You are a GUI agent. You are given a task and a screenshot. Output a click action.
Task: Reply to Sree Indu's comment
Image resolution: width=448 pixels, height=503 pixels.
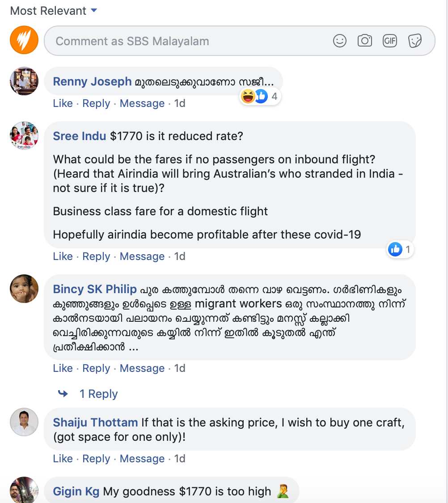point(96,256)
